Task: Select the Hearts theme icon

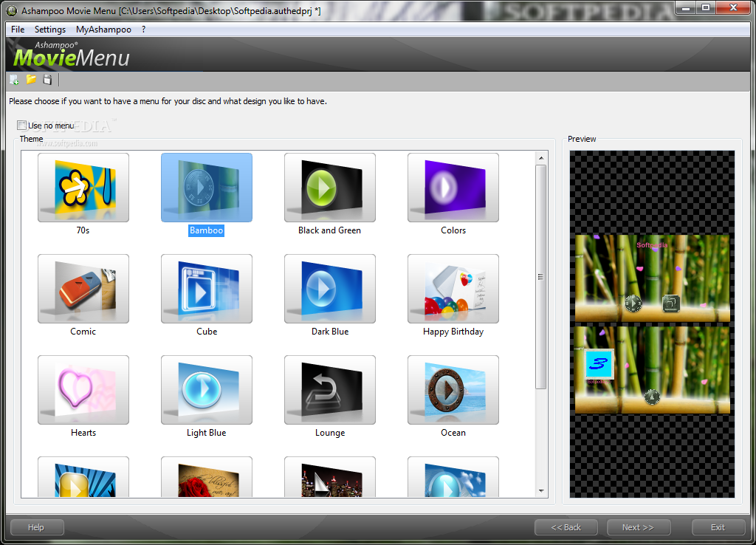Action: (x=83, y=390)
